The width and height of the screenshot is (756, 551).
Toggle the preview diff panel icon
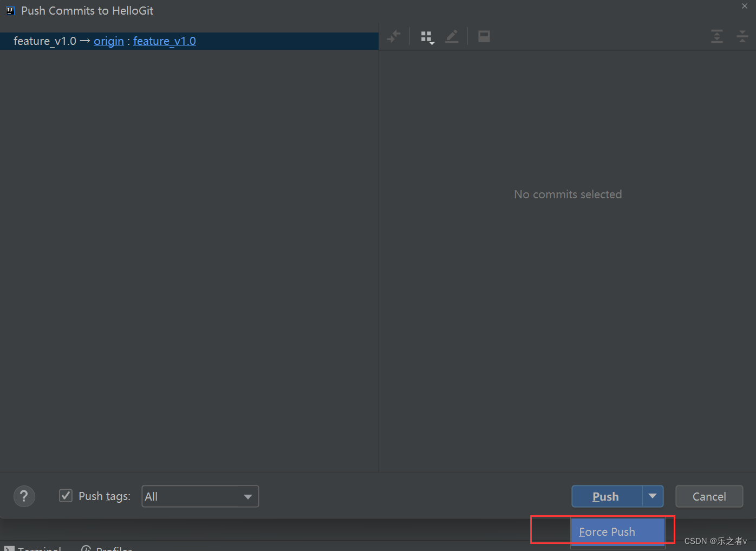484,36
